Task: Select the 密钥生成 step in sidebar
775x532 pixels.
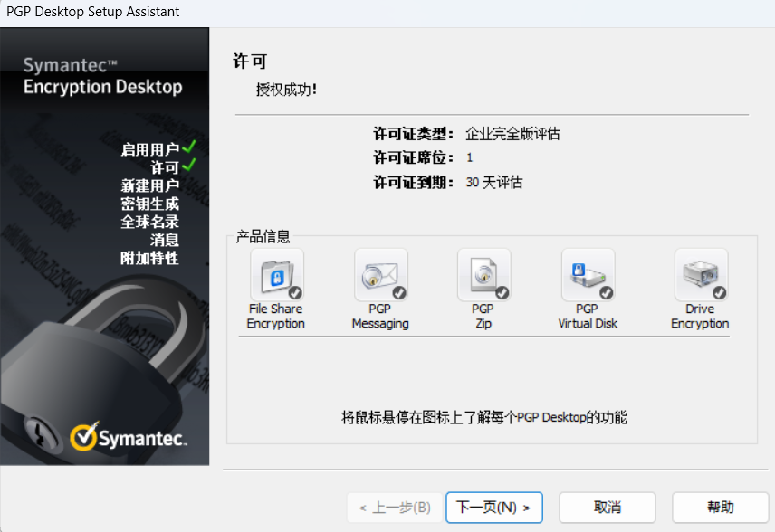Action: click(149, 204)
